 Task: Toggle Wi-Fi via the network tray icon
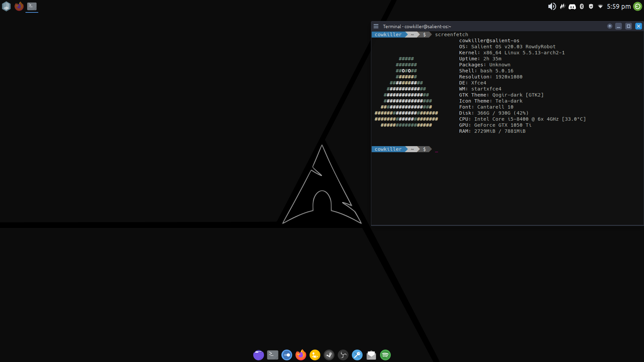click(600, 6)
